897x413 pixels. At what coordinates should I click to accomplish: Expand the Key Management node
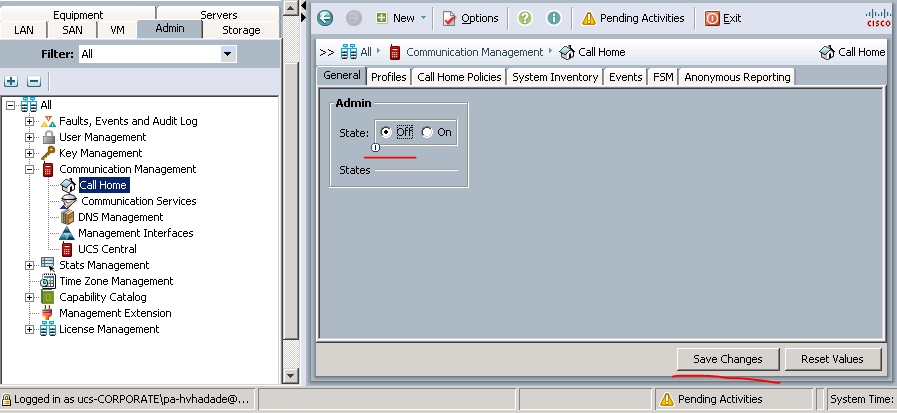coord(29,153)
